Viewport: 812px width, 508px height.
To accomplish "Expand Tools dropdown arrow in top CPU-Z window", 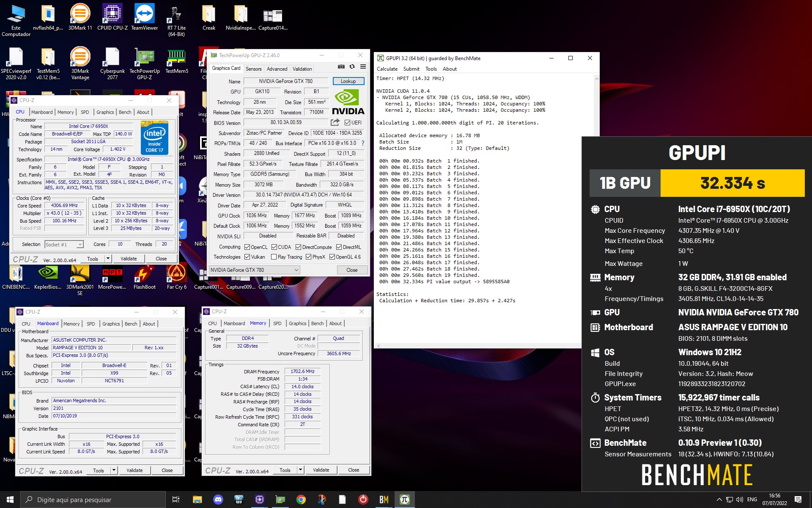I will [x=108, y=259].
